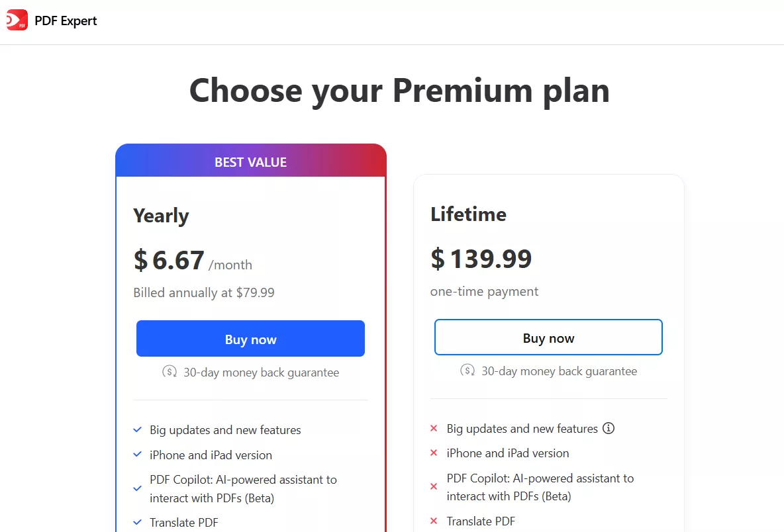
Task: Click the Billed annually at $79.99 text
Action: pyautogui.click(x=203, y=292)
